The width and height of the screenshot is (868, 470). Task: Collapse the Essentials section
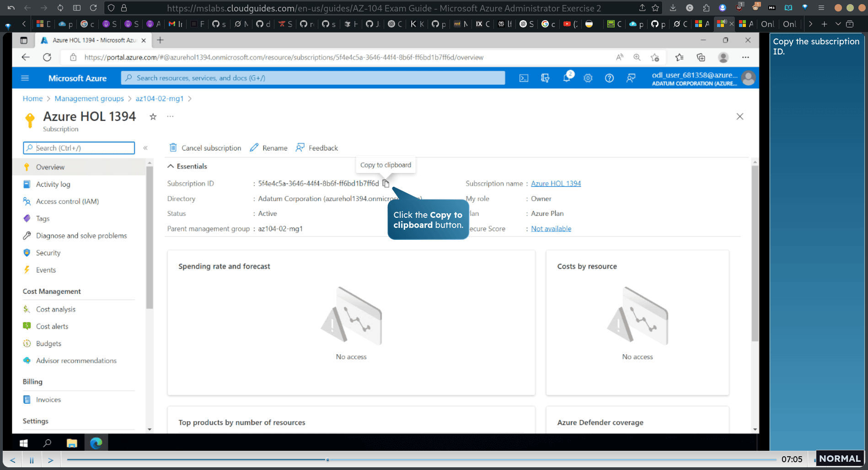[x=188, y=166]
